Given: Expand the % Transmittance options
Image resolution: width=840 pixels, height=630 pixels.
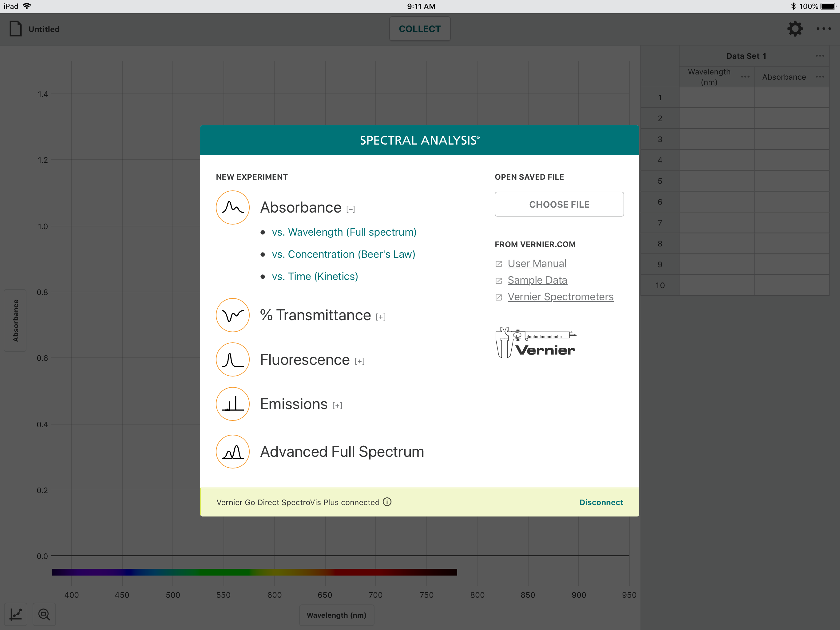Looking at the screenshot, I should point(381,317).
